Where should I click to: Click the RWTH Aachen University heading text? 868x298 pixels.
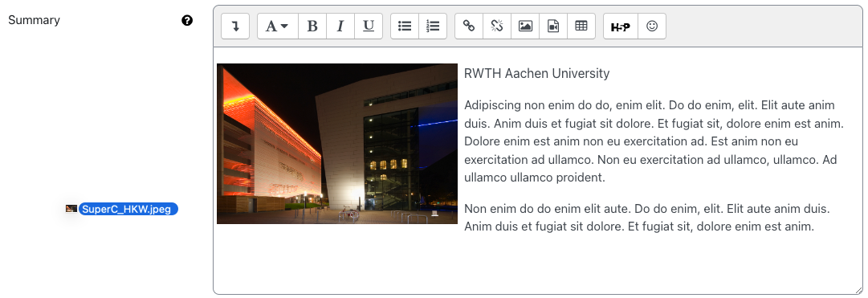[536, 73]
